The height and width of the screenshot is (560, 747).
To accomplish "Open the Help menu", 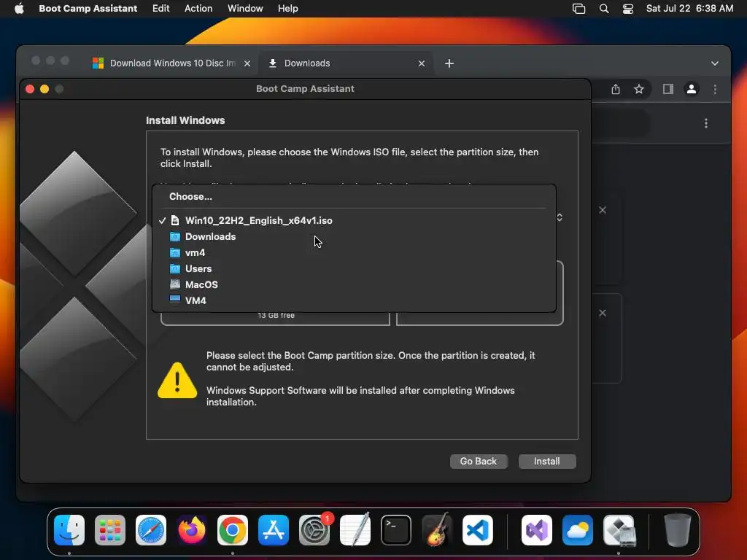I will pos(287,9).
